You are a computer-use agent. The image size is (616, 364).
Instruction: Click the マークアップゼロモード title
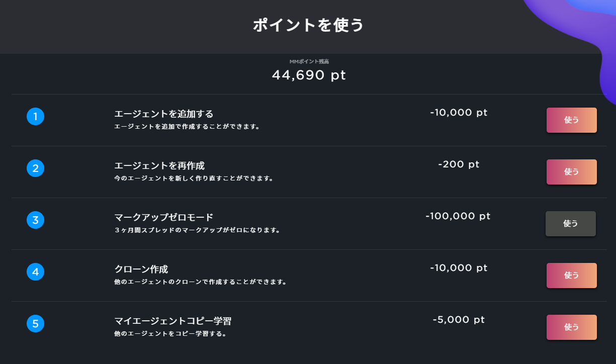164,217
